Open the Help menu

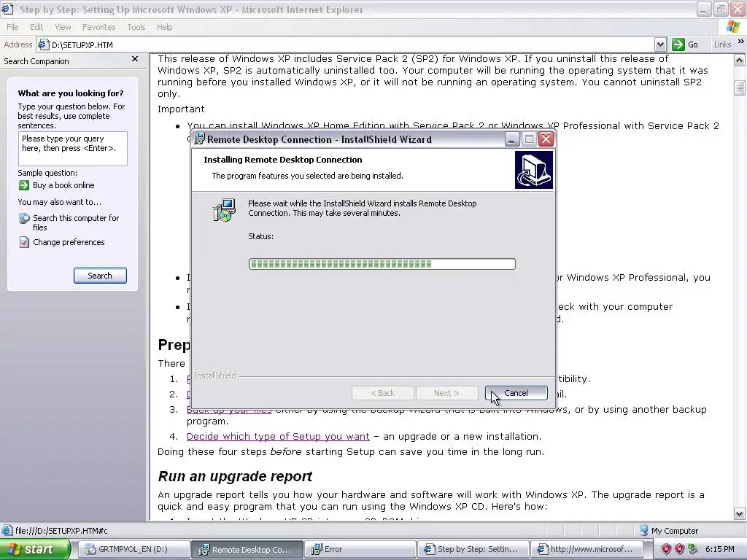tap(164, 27)
